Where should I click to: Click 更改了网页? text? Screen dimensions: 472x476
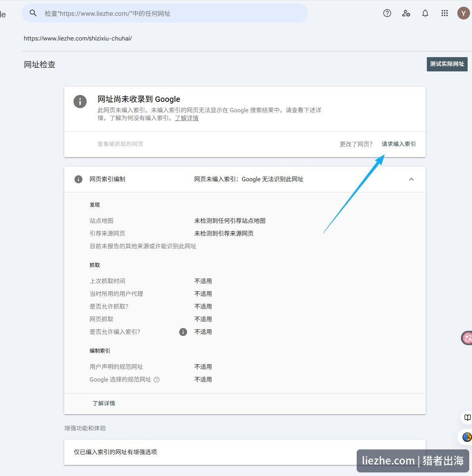pos(356,144)
